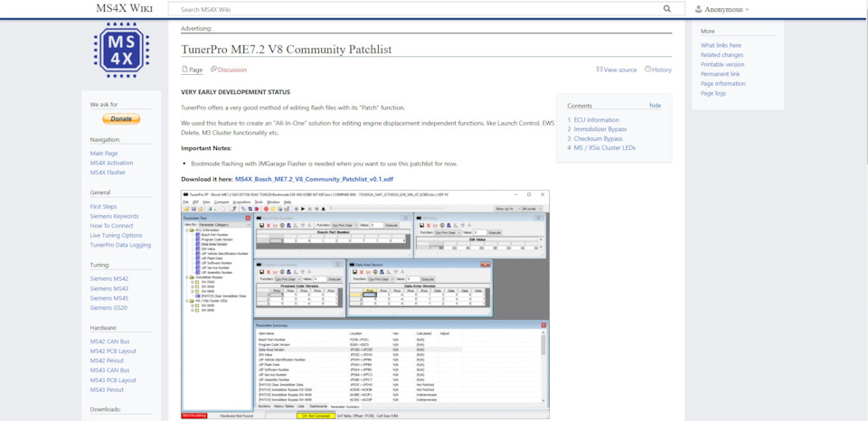Select the Parameter Summary tab
This screenshot has width=868, height=421.
coord(344,406)
